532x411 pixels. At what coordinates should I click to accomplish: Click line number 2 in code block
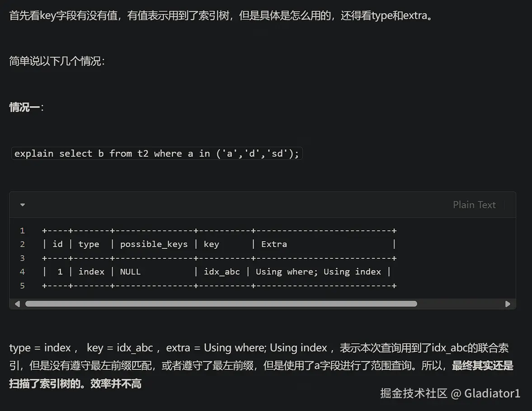[x=22, y=244]
